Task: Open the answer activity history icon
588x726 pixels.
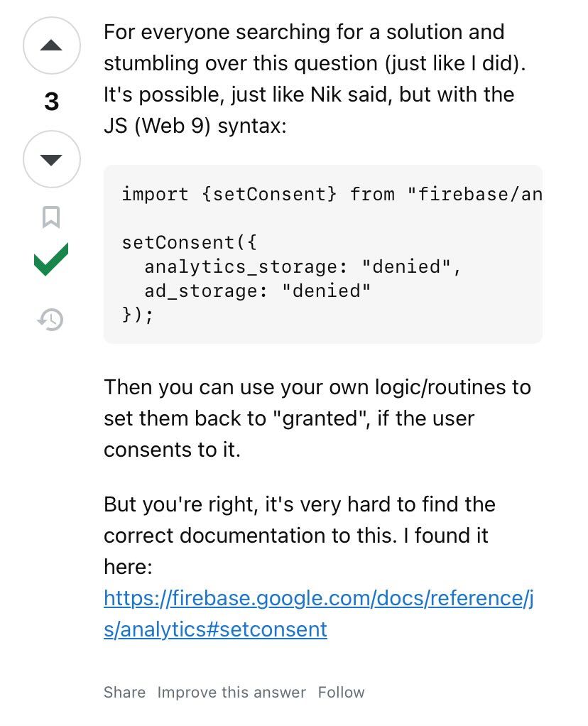Action: pos(51,320)
